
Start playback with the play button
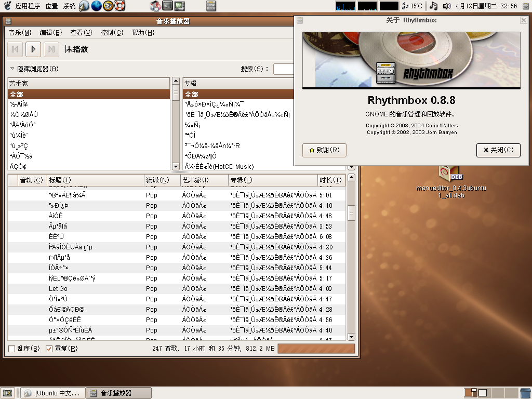[33, 49]
